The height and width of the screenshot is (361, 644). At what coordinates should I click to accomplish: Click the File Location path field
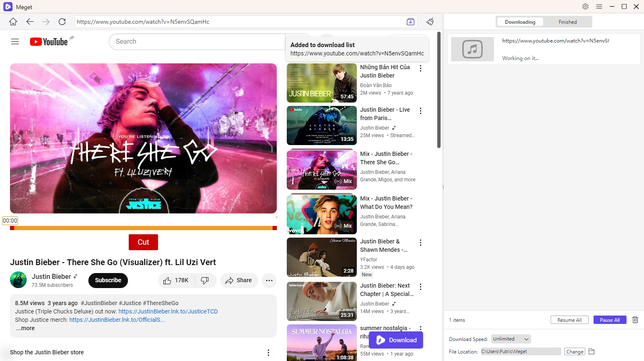point(521,351)
